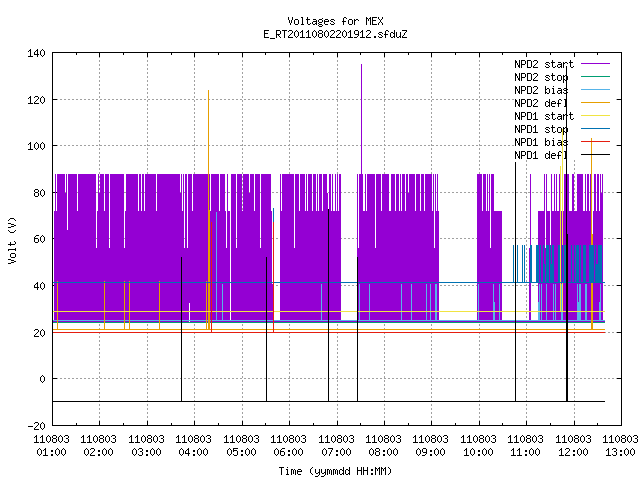The width and height of the screenshot is (640, 480).
Task: Click the yellow NPD1 start legend line
Action: pos(595,116)
